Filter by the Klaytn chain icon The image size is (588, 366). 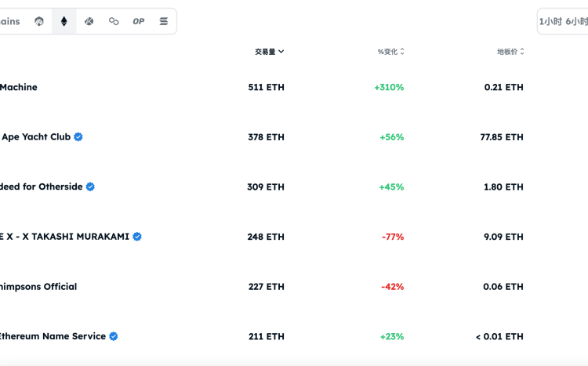pos(89,21)
